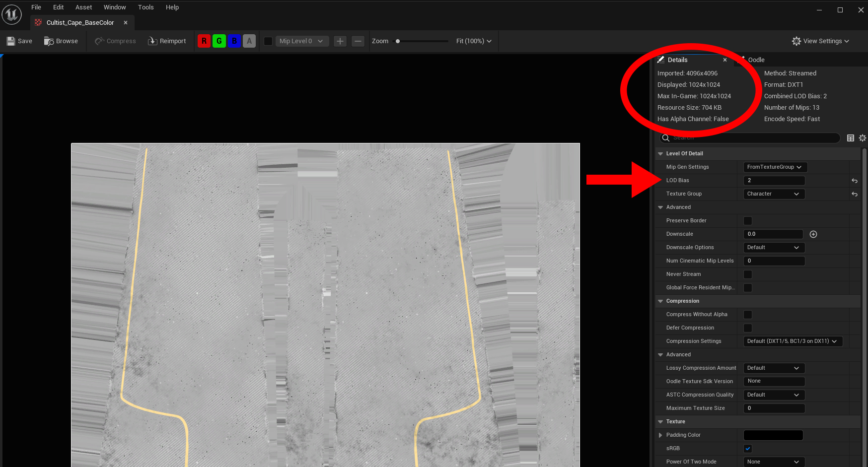Open the Padding Color swatch
The image size is (868, 467).
point(773,435)
